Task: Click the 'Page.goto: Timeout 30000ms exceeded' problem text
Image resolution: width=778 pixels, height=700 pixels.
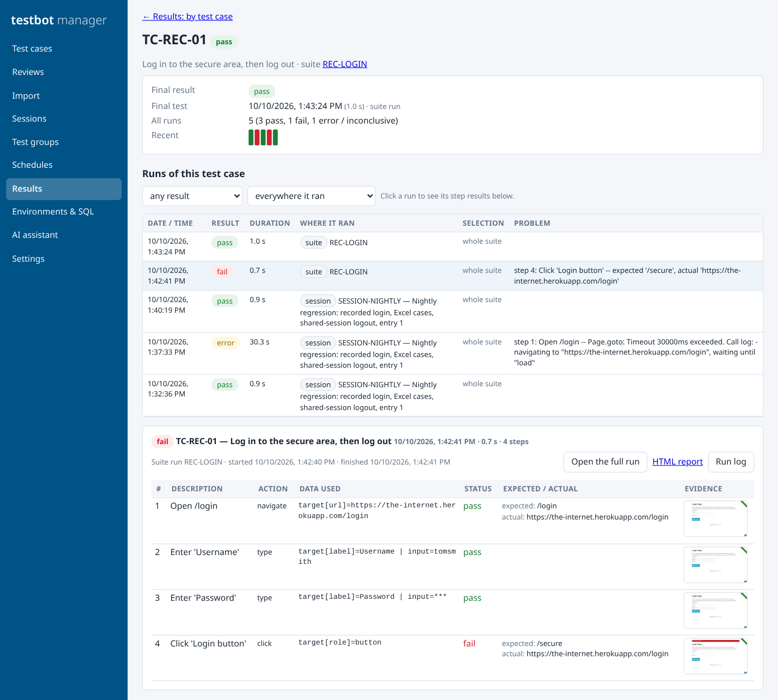Action: tap(636, 352)
